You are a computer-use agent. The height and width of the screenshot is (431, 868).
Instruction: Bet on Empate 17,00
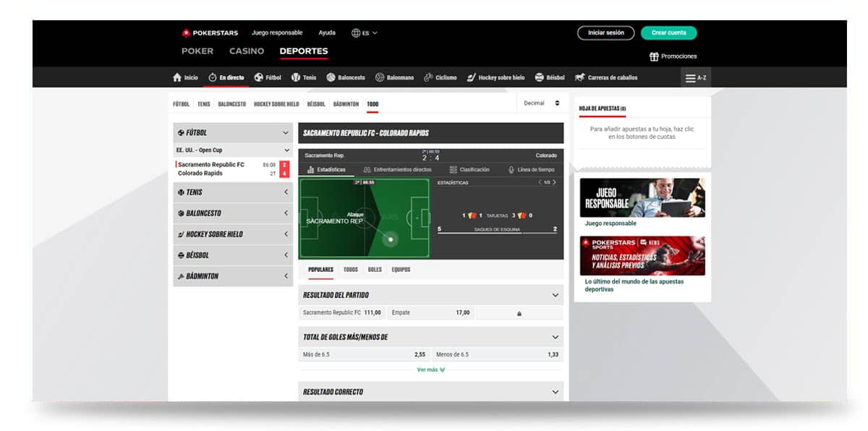tap(430, 312)
